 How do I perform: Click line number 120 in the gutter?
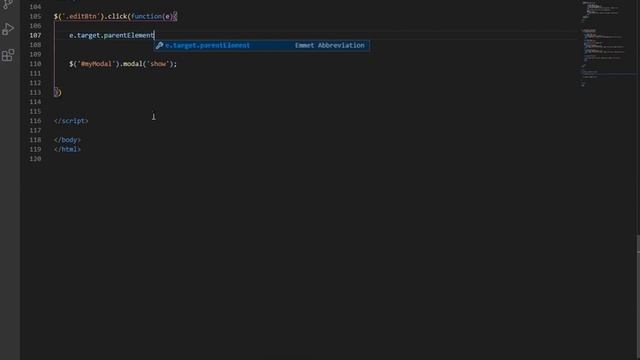pyautogui.click(x=36, y=159)
